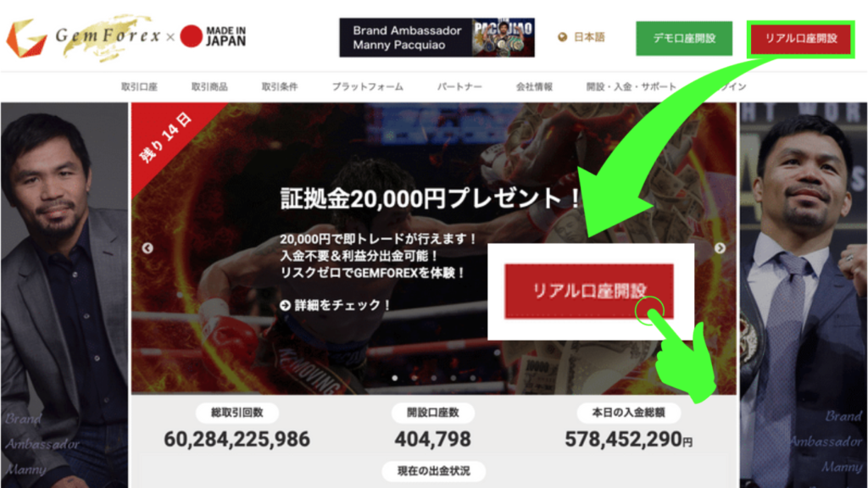
Task: Select the first carousel indicator dot
Action: tap(395, 378)
